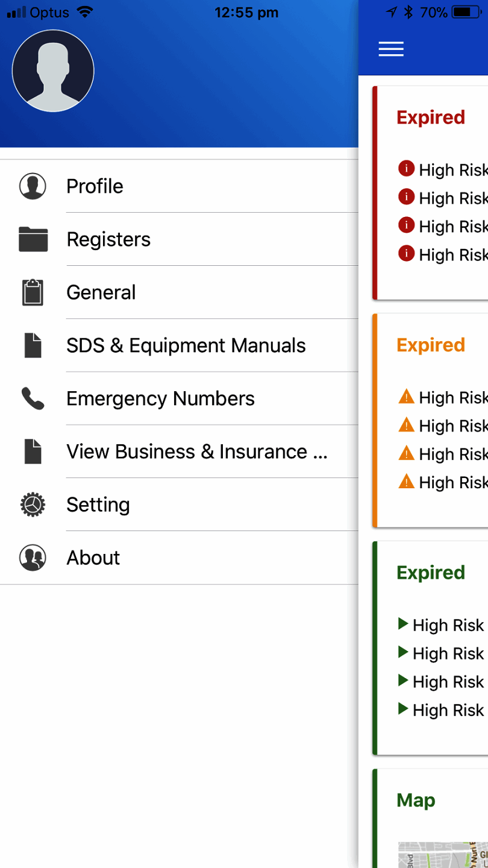Click the first orange warning triangle icon
The width and height of the screenshot is (488, 868).
tap(407, 397)
